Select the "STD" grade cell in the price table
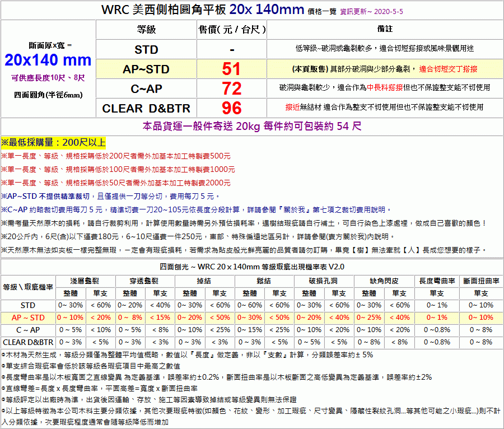Image resolution: width=504 pixels, height=429 pixels. (146, 49)
